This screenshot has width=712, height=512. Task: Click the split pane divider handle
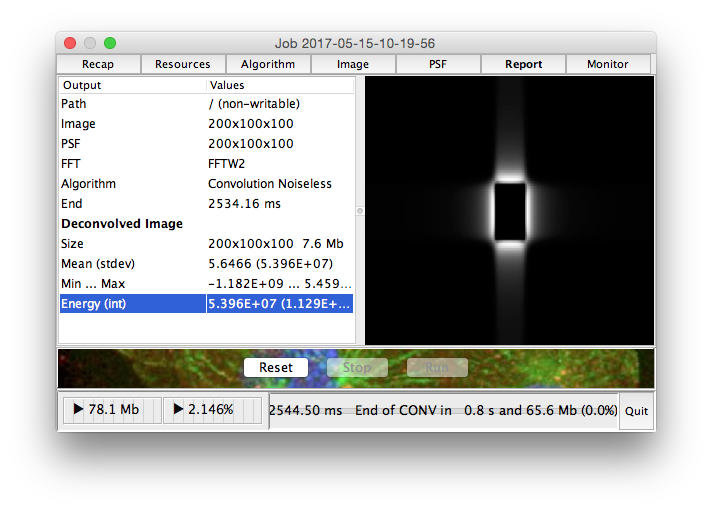coord(360,211)
